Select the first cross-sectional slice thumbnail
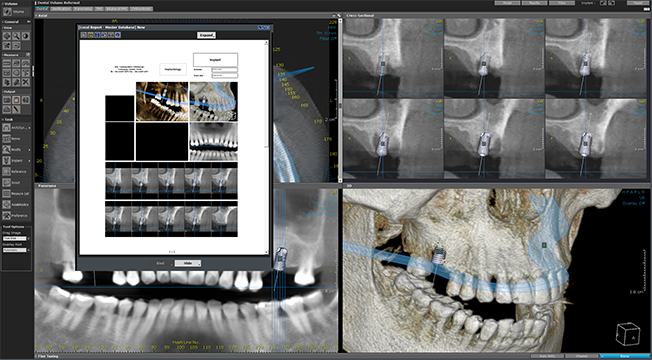652x360 pixels. click(x=393, y=57)
